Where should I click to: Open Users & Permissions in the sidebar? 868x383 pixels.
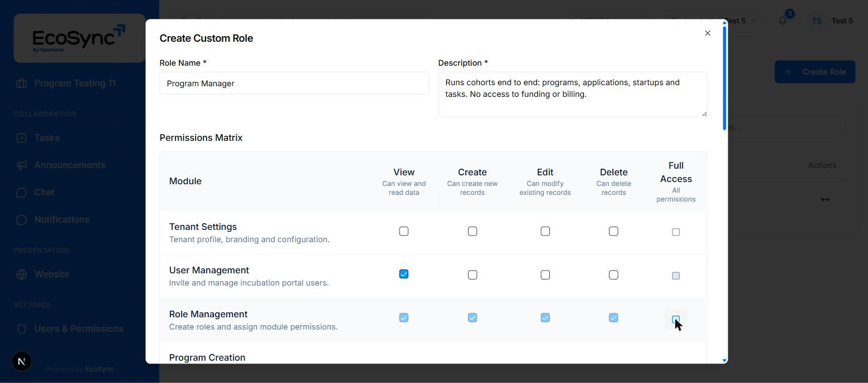pyautogui.click(x=79, y=328)
